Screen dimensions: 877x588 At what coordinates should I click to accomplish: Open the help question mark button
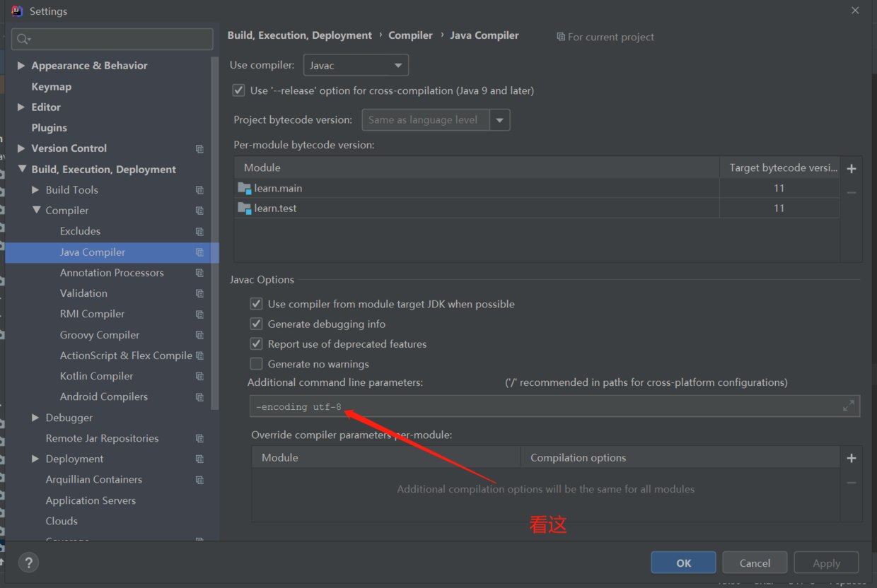point(28,563)
